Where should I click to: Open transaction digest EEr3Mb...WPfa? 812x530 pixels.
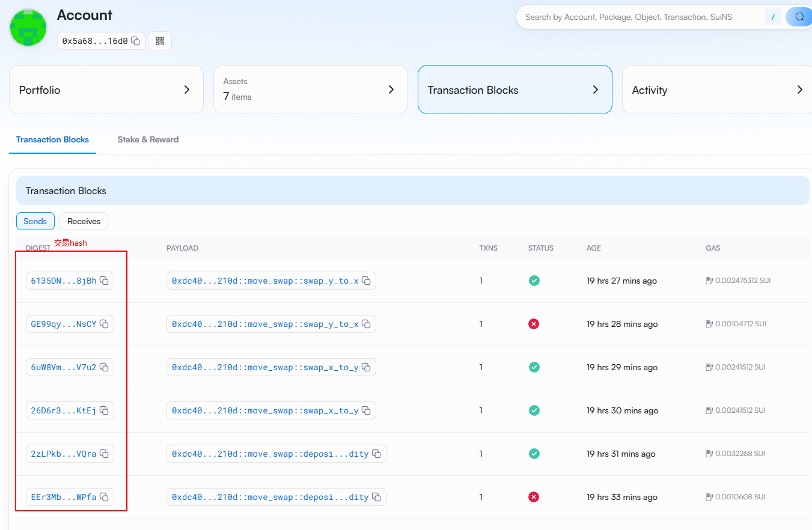click(x=64, y=497)
